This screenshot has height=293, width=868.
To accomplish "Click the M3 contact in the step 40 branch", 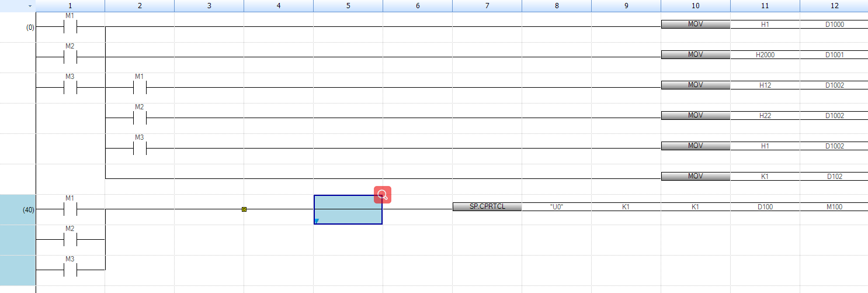I will (x=70, y=269).
